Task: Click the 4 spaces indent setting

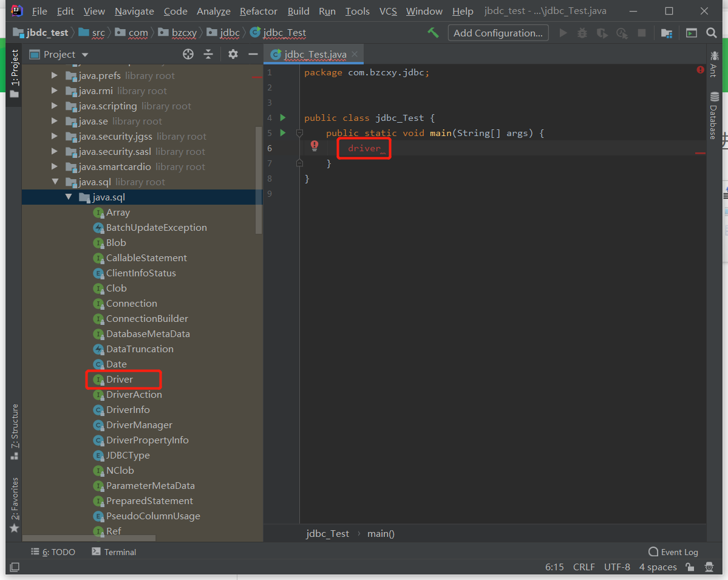Action: click(x=658, y=567)
